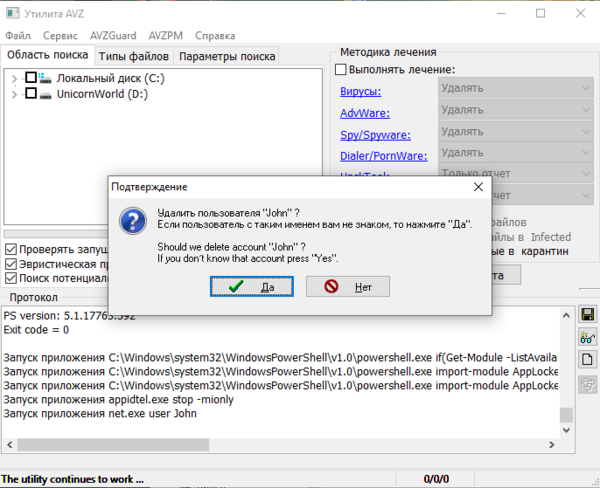Click the AVZ application icon in title bar

pyautogui.click(x=13, y=14)
